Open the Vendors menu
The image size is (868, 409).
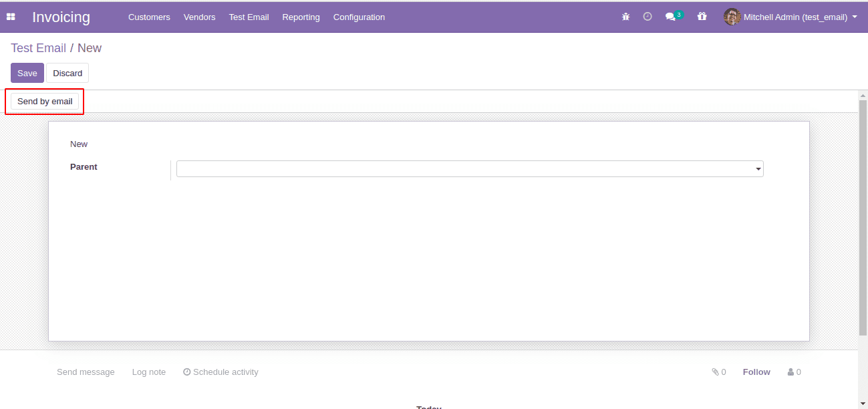[199, 17]
